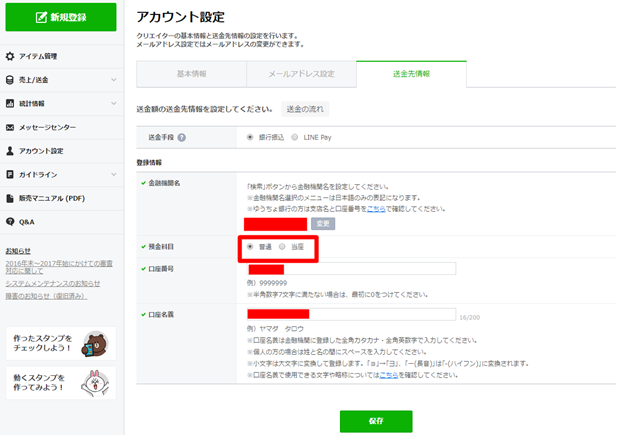
Task: Click the 作ったスタンプをチェックしよう banner
Action: pos(61,343)
